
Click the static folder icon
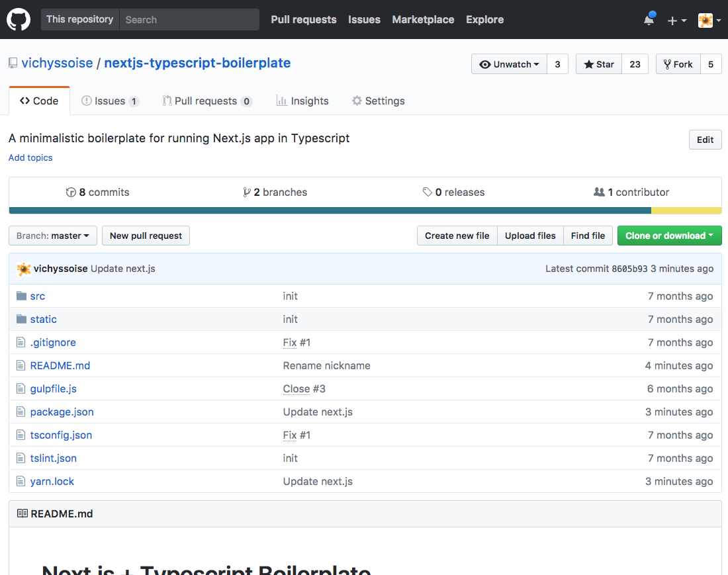tap(21, 320)
